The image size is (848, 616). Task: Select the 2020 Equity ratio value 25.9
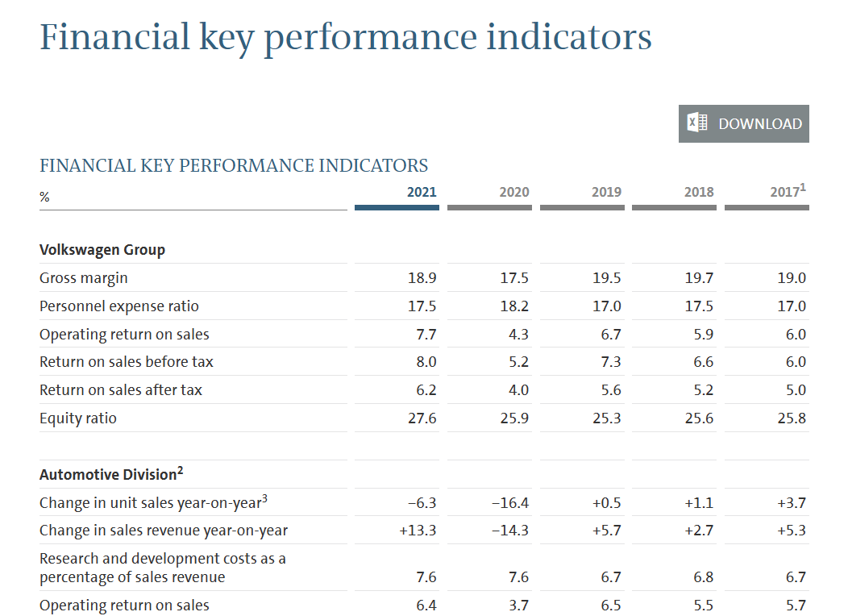click(x=514, y=418)
